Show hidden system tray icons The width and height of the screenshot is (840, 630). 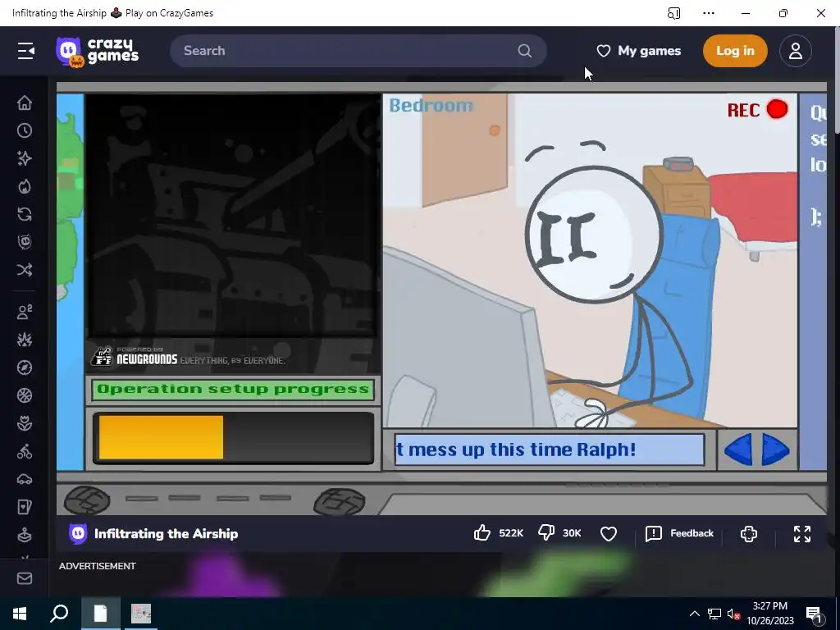point(694,614)
